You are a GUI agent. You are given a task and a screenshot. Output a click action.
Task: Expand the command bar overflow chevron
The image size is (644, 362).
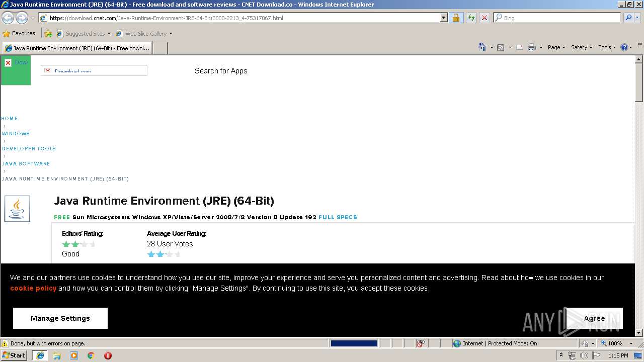[639, 44]
